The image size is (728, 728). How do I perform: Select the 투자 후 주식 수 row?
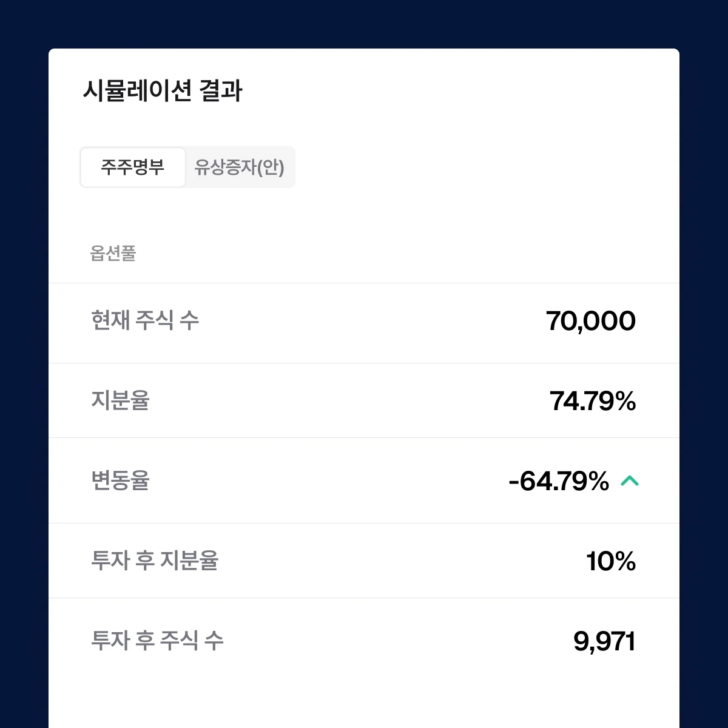tap(364, 640)
